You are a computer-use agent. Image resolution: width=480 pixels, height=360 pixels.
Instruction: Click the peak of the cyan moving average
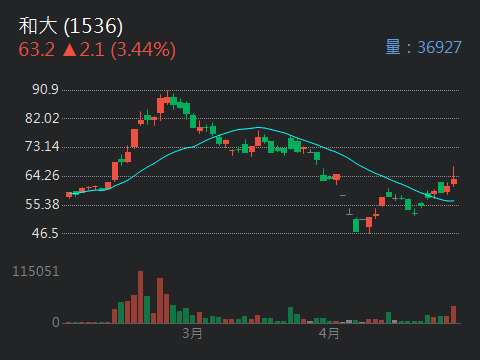tap(258, 127)
